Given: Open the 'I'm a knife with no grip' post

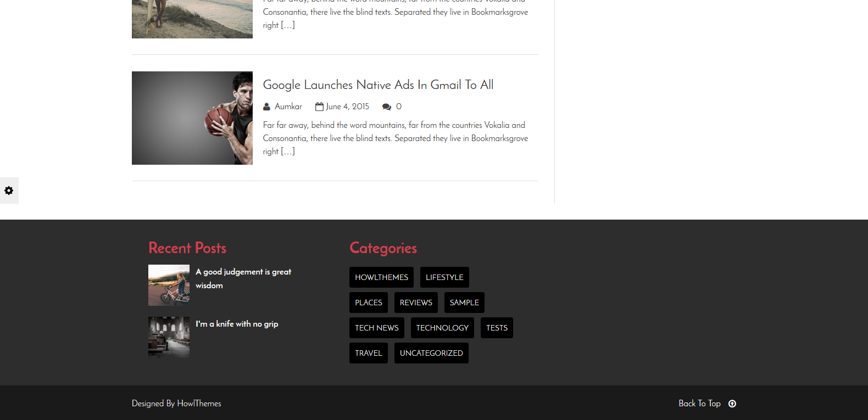Looking at the screenshot, I should point(237,324).
